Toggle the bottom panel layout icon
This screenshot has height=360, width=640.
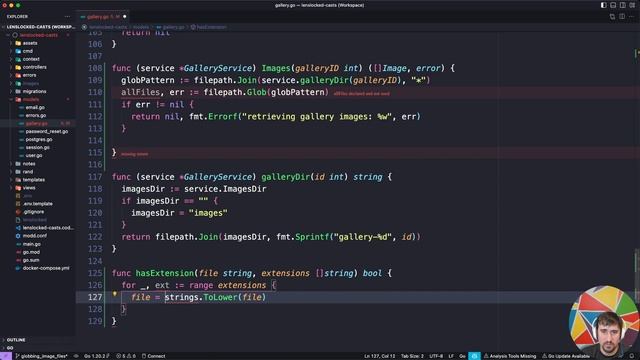(x=613, y=5)
